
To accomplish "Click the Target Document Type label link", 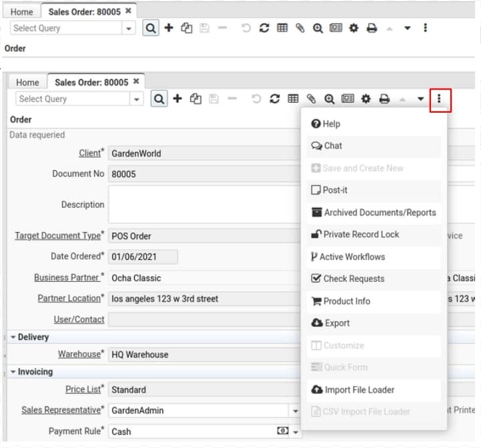I will tap(57, 236).
